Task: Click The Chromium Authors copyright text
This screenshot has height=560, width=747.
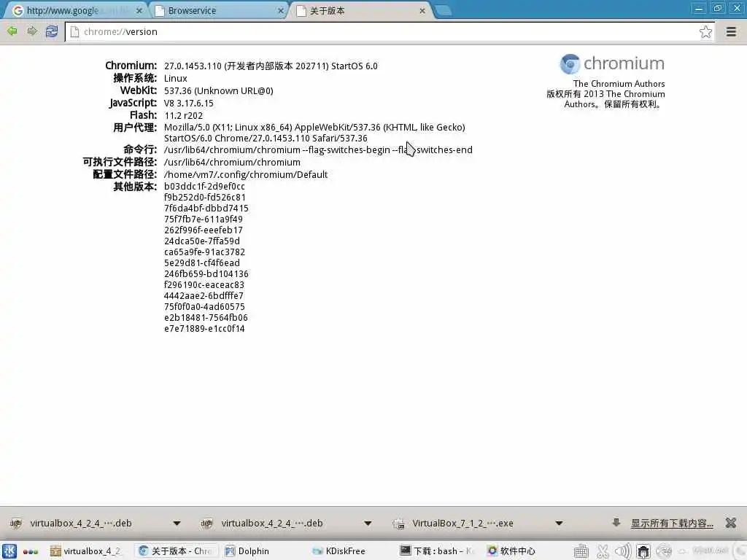Action: (619, 84)
